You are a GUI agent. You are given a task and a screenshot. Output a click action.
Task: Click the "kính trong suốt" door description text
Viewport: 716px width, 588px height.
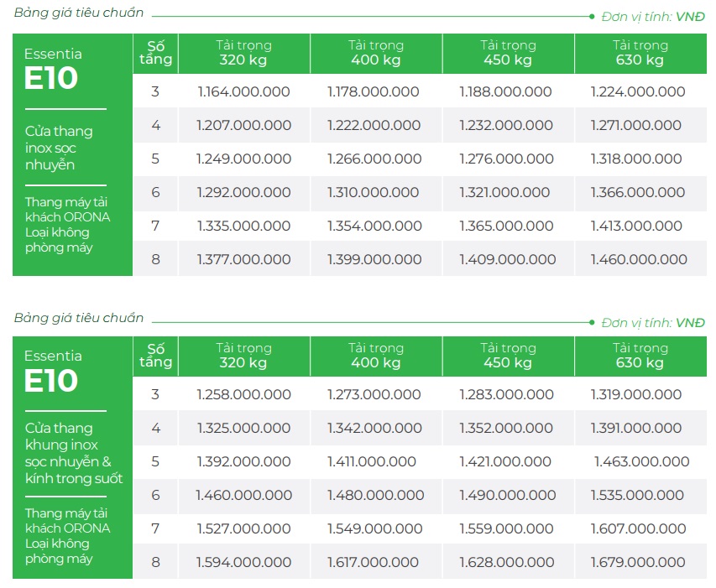click(x=74, y=478)
